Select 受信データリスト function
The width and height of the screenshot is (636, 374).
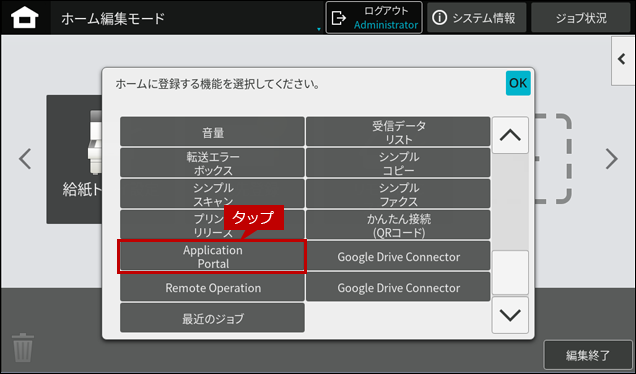click(x=398, y=132)
